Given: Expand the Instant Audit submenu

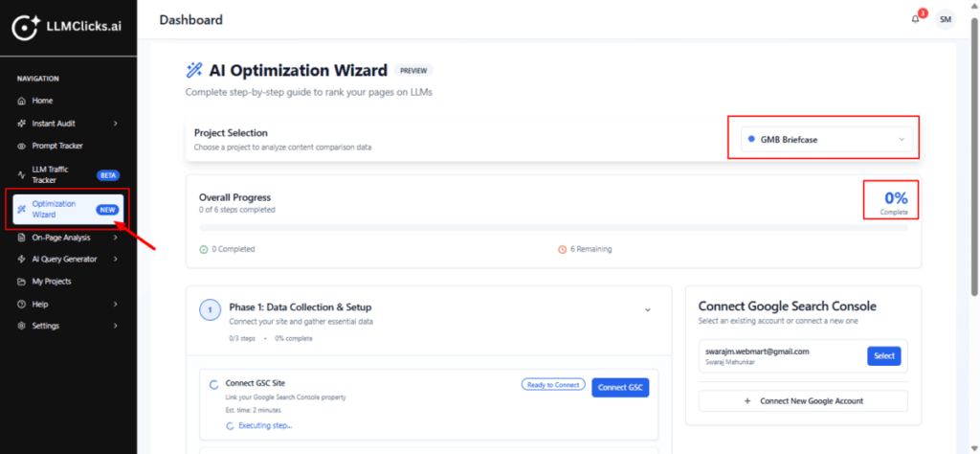Looking at the screenshot, I should (115, 124).
